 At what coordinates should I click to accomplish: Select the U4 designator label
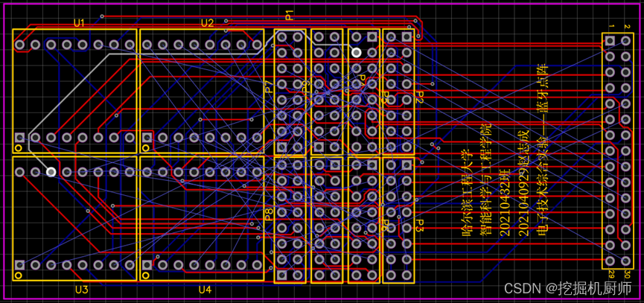pos(205,290)
